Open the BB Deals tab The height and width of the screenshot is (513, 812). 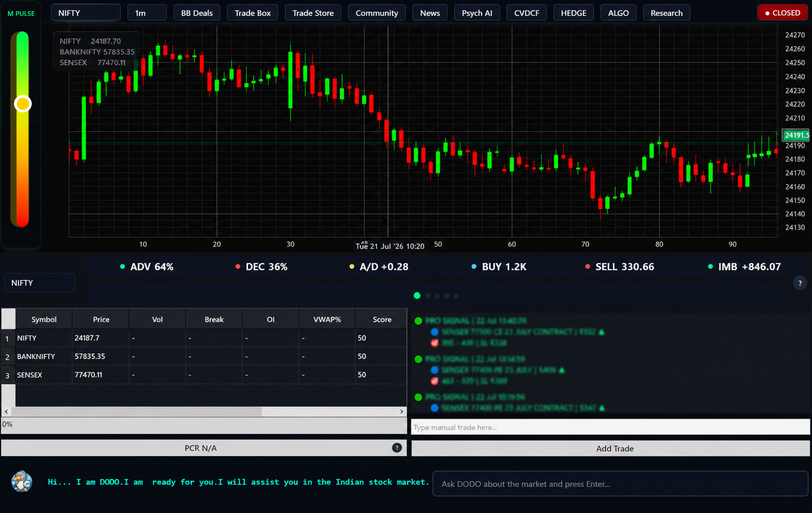tap(197, 13)
